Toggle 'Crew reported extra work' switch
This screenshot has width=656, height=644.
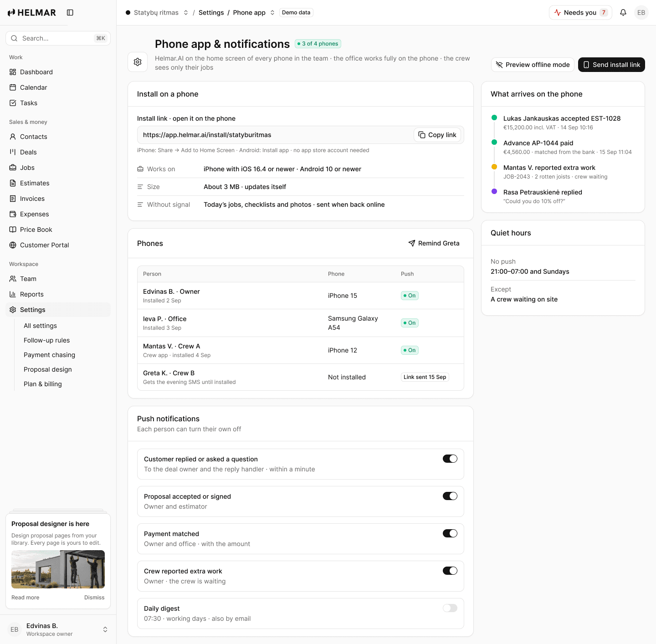pyautogui.click(x=450, y=571)
